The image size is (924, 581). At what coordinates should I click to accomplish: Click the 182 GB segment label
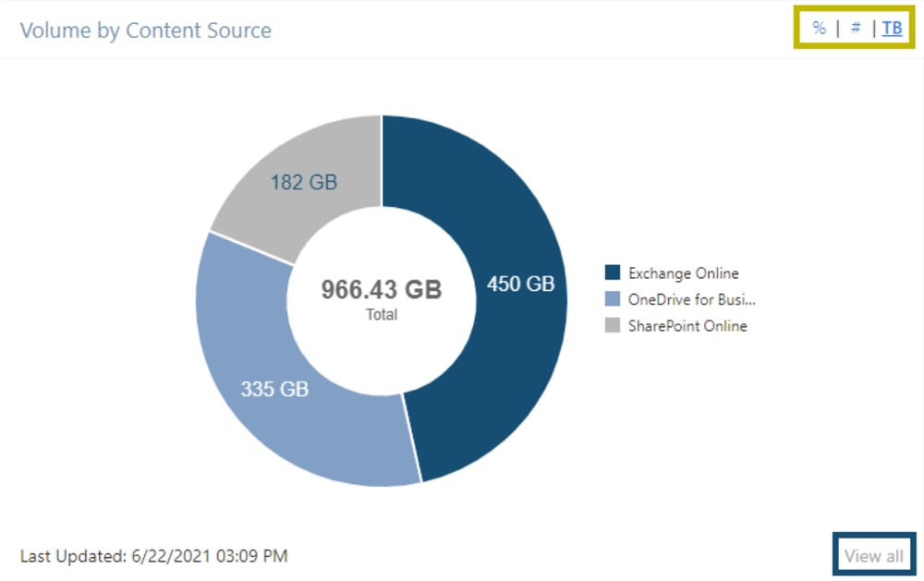(x=303, y=182)
